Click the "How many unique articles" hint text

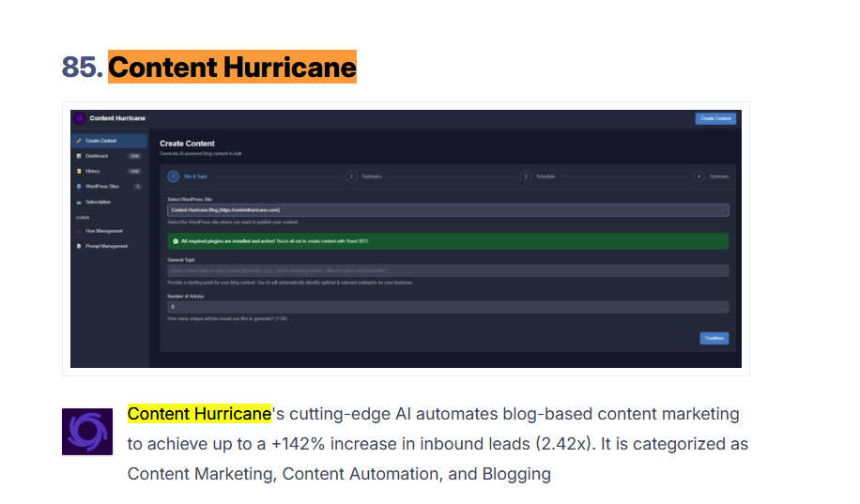(x=227, y=318)
